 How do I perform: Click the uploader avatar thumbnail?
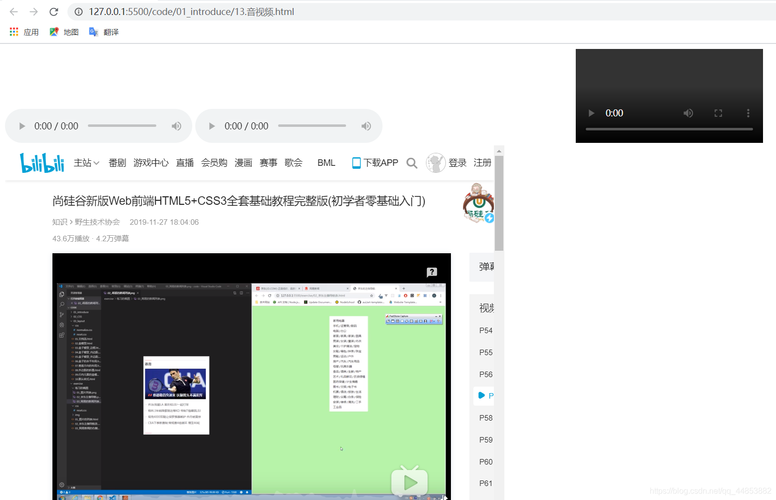coord(478,203)
